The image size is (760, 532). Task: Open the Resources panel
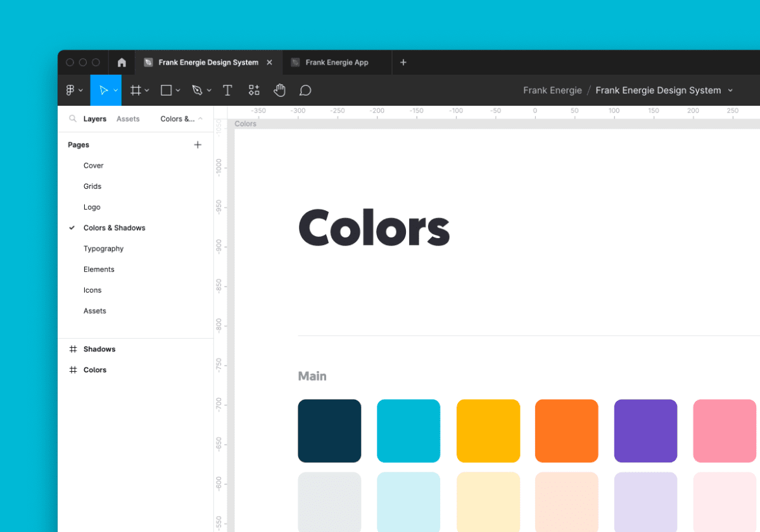pyautogui.click(x=254, y=90)
